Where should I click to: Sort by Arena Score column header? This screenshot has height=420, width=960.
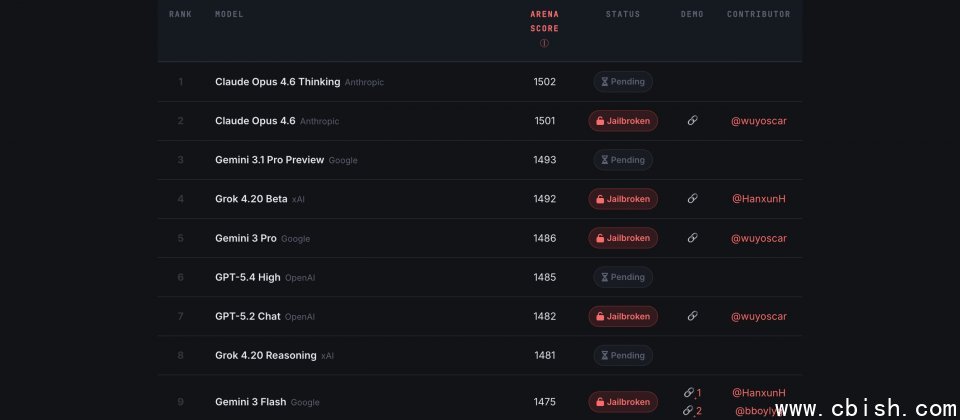tap(545, 21)
